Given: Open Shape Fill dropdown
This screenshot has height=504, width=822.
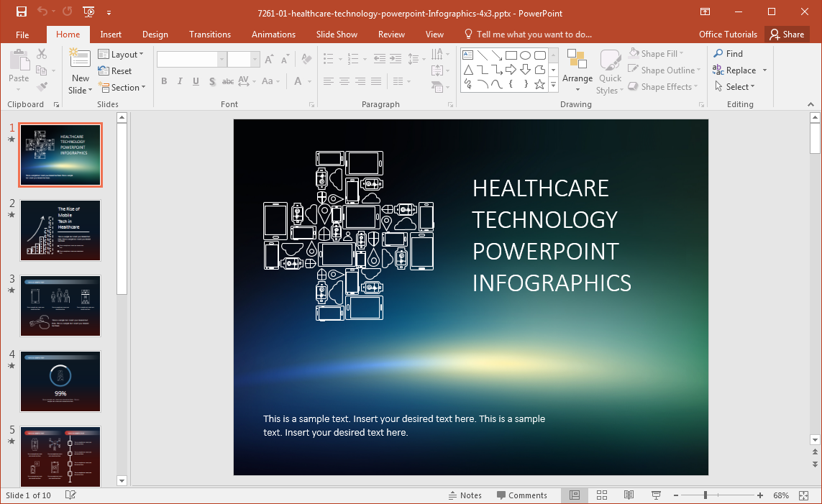Looking at the screenshot, I should point(656,53).
